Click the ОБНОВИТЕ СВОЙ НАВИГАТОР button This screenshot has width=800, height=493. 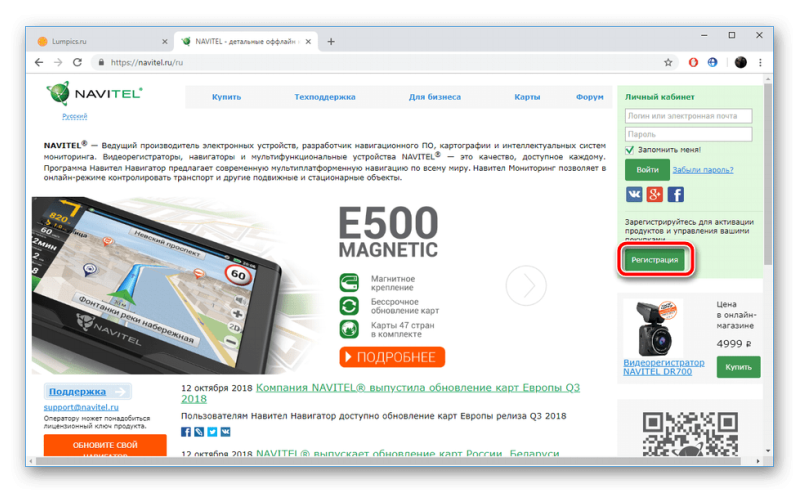(105, 445)
